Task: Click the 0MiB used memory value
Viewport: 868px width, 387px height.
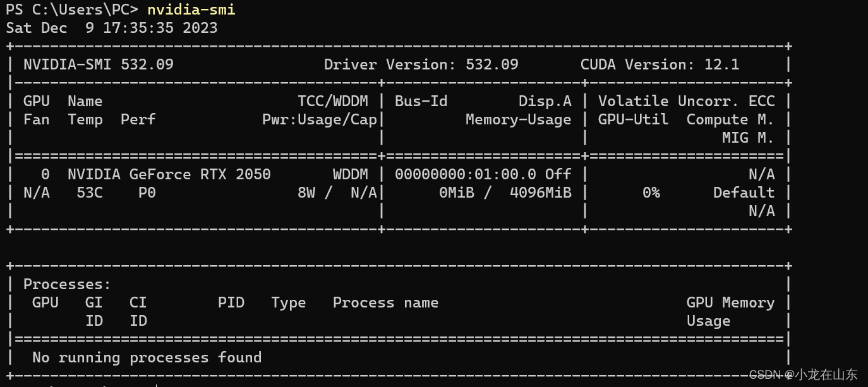Action: pos(457,193)
